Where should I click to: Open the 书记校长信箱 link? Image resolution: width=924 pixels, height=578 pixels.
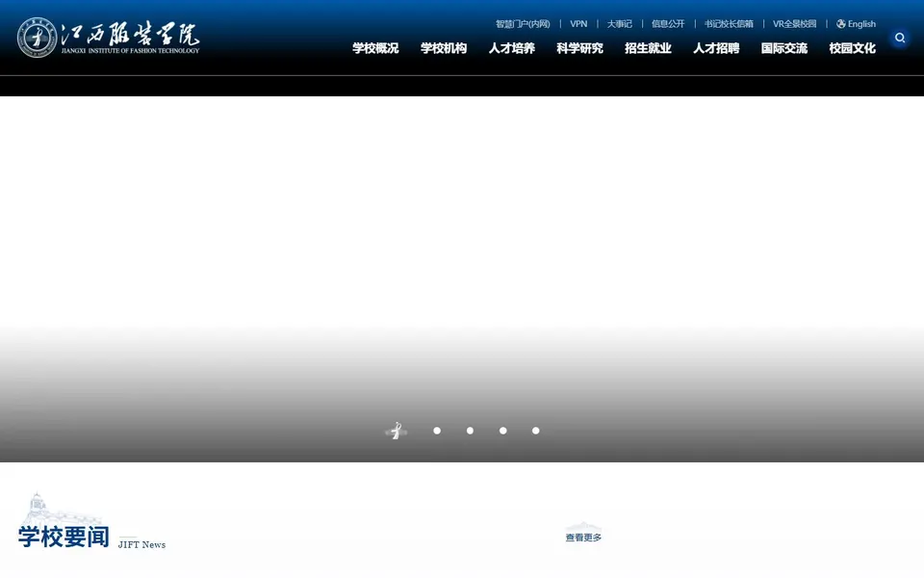click(729, 23)
